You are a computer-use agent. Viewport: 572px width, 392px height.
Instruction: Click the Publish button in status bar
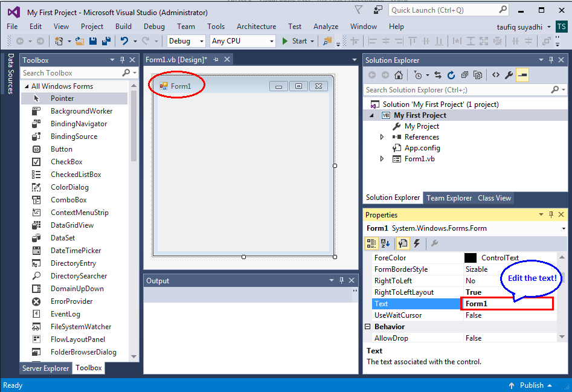point(531,385)
